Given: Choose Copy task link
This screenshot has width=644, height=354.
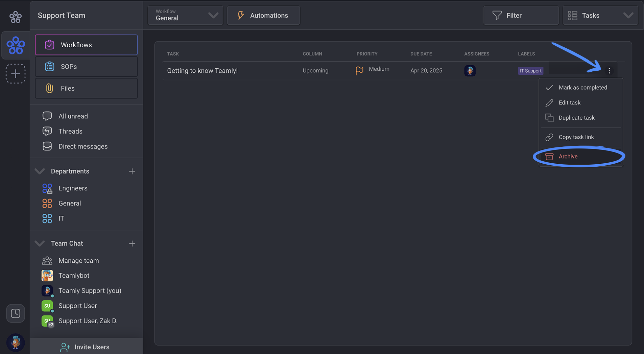Looking at the screenshot, I should tap(580, 137).
